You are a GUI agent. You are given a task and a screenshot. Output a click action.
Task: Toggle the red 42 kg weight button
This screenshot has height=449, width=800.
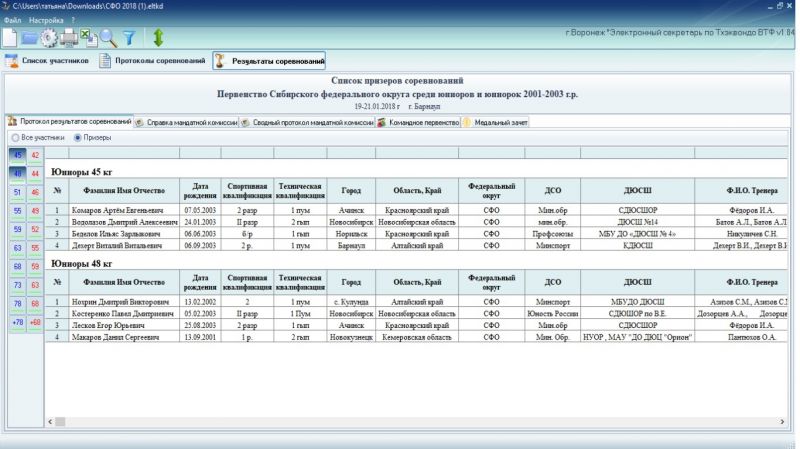(35, 155)
